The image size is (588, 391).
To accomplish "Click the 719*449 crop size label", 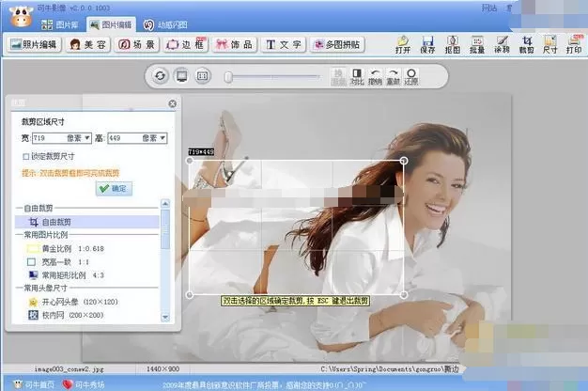I will pos(201,152).
